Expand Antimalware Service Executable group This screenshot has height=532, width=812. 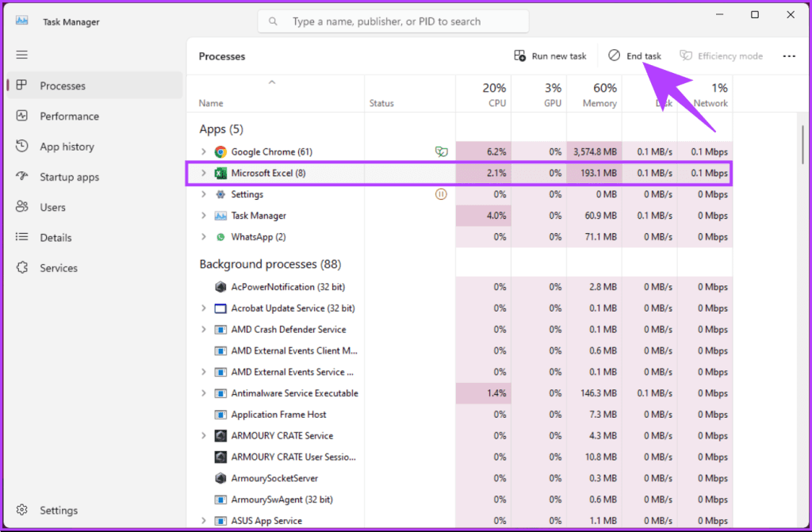(x=204, y=393)
